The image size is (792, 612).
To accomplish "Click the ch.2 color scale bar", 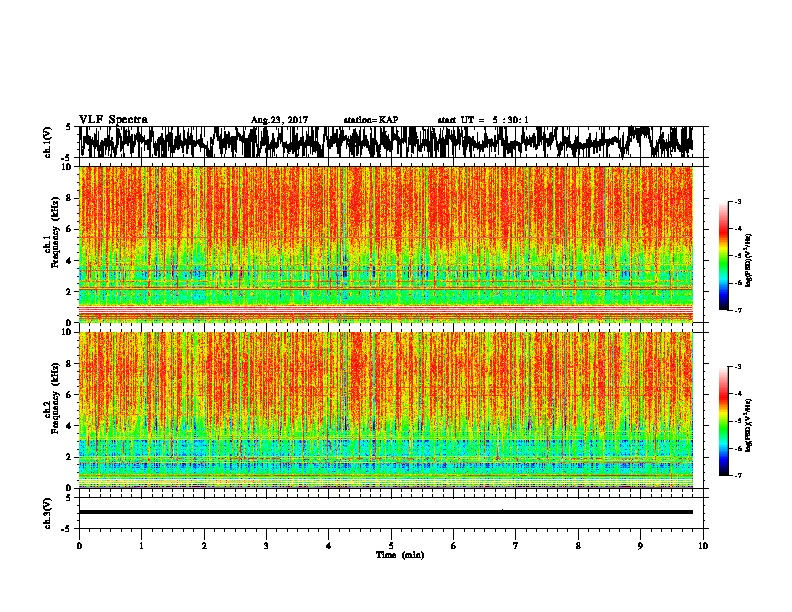I will coord(723,421).
